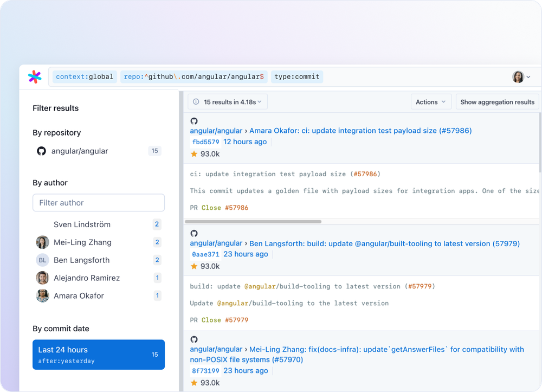Open the account menu chevron next to the avatar
542x392 pixels.
(x=528, y=76)
